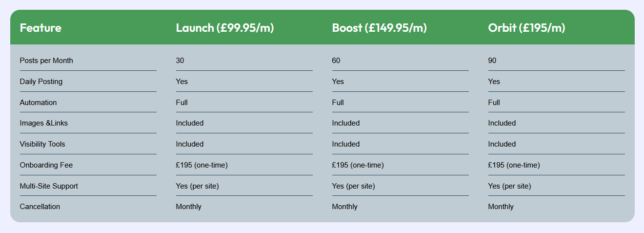Click Launch's Full Automation cell
This screenshot has width=644, height=233.
pos(181,103)
